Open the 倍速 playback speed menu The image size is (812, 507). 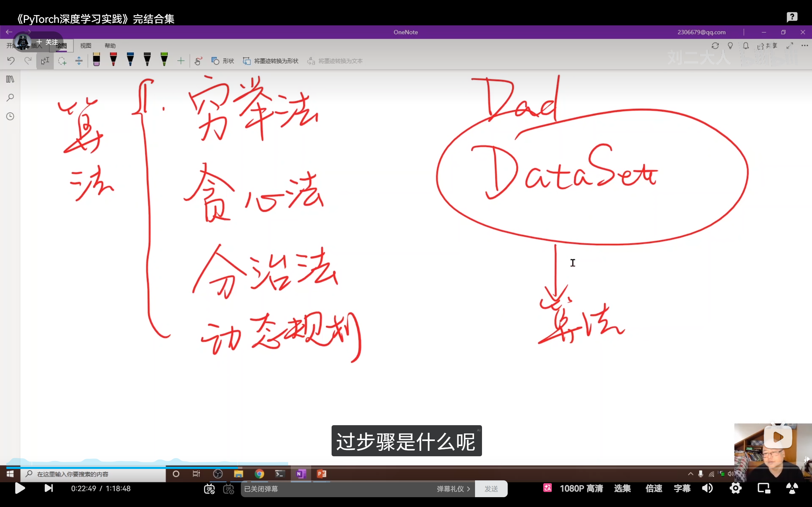(654, 489)
